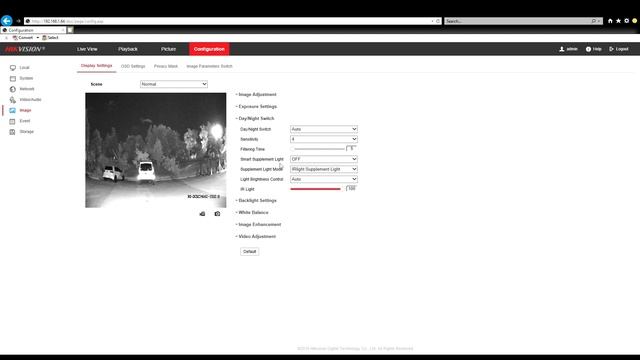The width and height of the screenshot is (640, 360).
Task: Switch to Playback tab
Action: click(128, 49)
